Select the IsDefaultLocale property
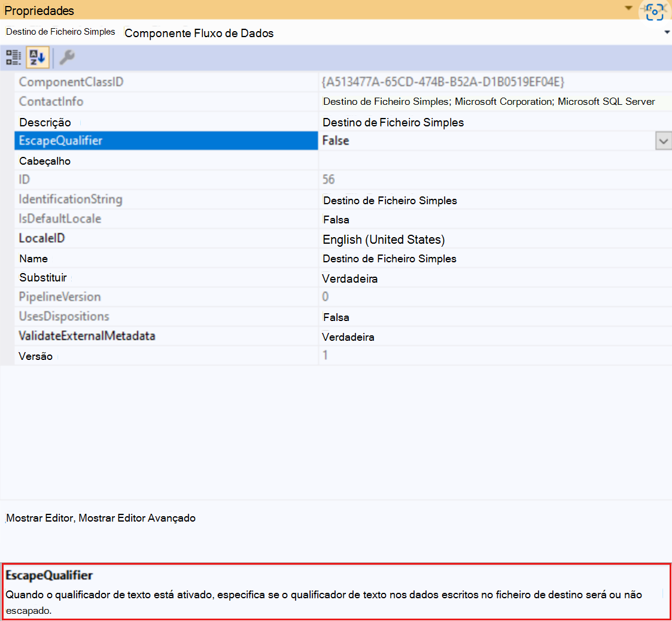 coord(60,219)
